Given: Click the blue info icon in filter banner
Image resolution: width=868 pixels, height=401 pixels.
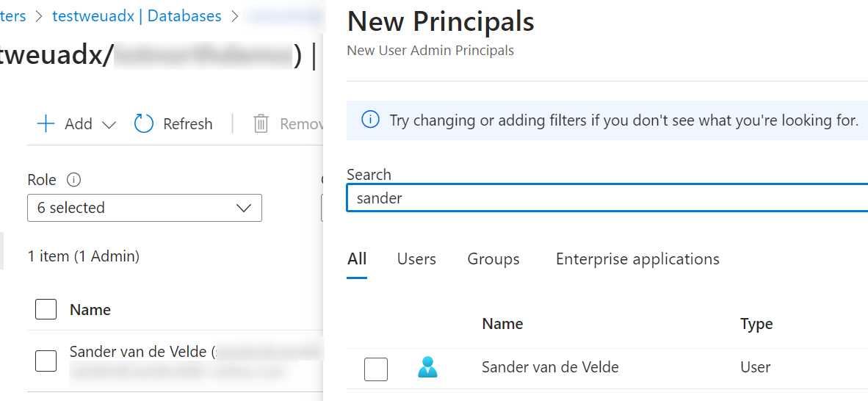Looking at the screenshot, I should [371, 120].
